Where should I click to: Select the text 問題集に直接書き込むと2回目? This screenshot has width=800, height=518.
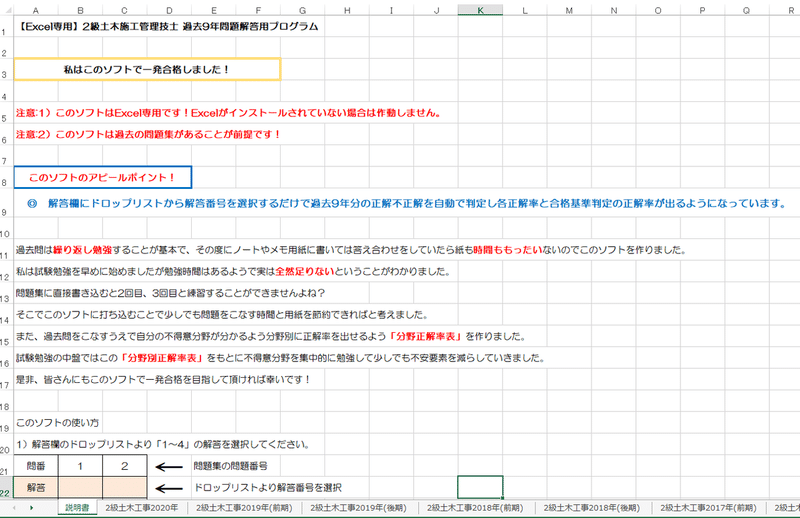tap(170, 293)
